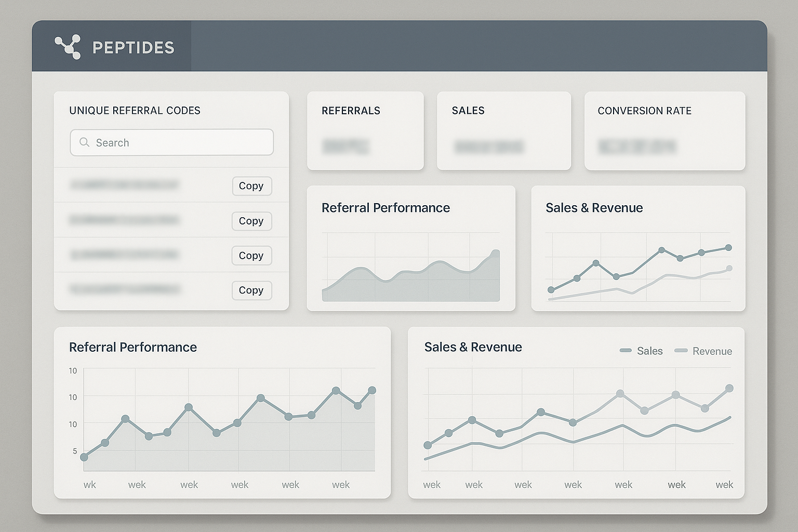Copy the first referral code
Viewport: 798px width, 532px height.
point(251,186)
